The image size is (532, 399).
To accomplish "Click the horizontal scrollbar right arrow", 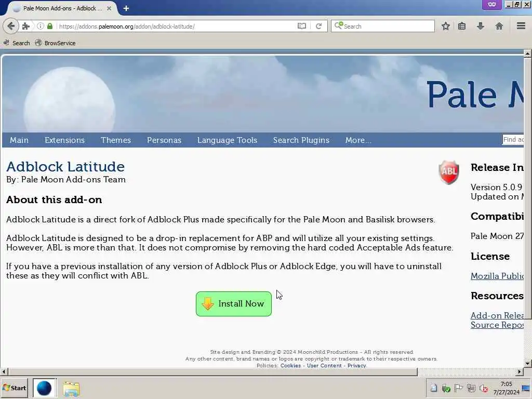I will tap(520, 372).
